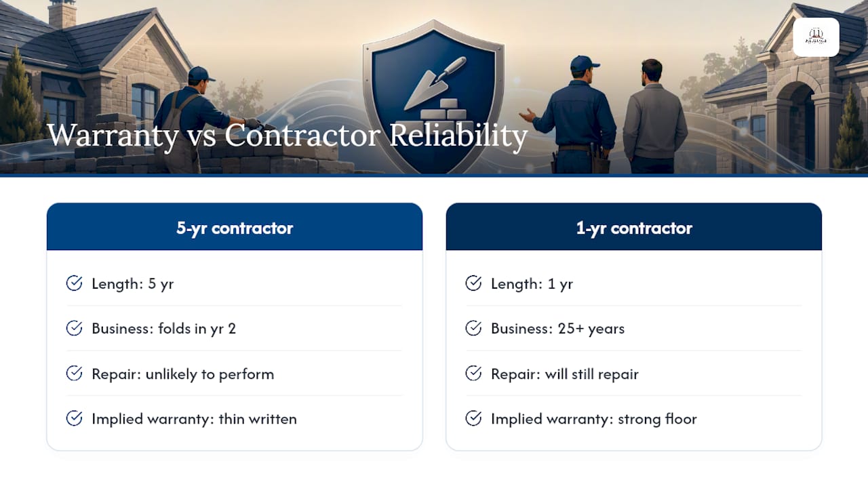The width and height of the screenshot is (868, 488).
Task: Click check icon beside Repair: unlikely to perform
Action: [x=74, y=373]
